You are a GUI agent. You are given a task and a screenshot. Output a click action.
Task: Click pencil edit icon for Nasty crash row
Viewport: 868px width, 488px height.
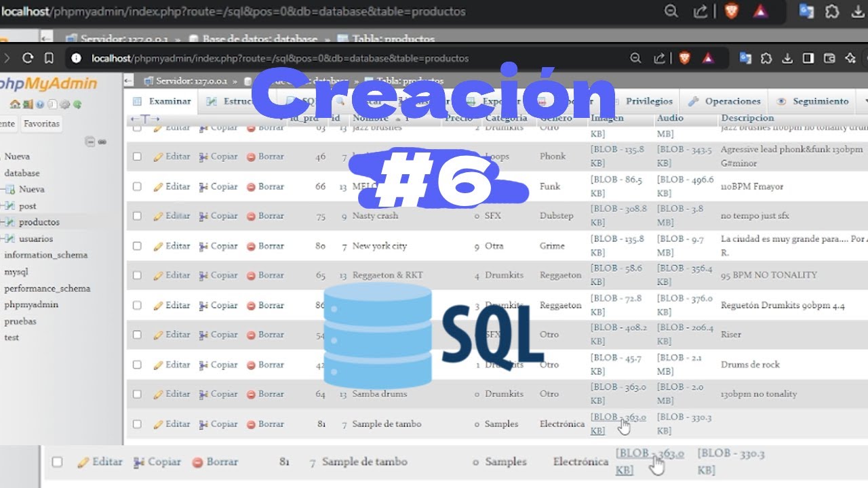159,216
